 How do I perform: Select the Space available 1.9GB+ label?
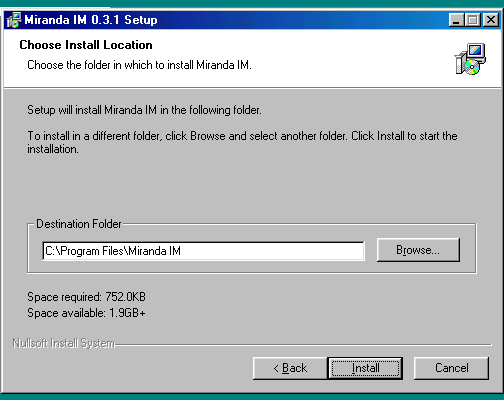pos(86,313)
